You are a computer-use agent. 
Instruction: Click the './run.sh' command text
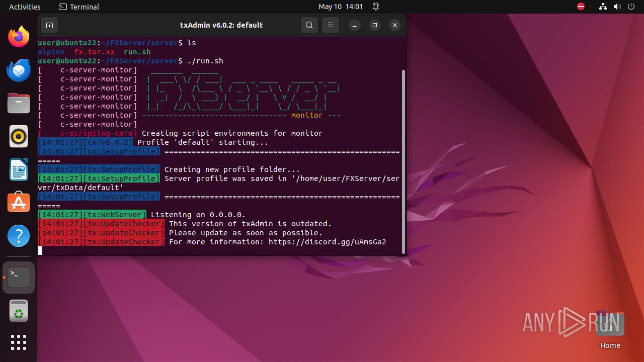point(205,61)
